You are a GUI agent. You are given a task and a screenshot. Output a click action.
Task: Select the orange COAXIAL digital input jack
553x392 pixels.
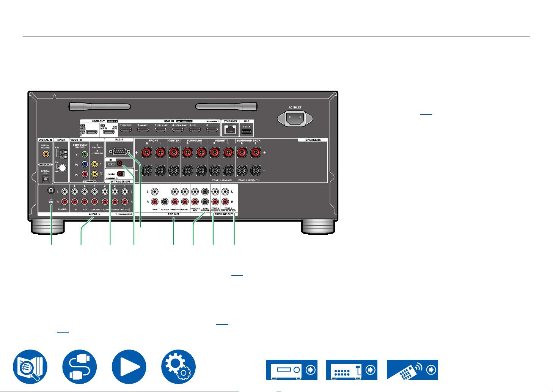(46, 154)
